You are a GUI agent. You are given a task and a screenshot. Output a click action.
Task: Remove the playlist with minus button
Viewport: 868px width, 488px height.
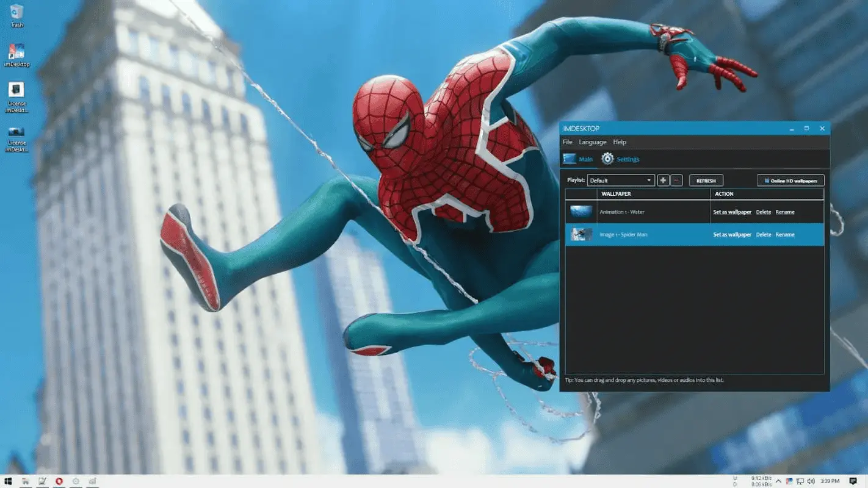pos(676,181)
